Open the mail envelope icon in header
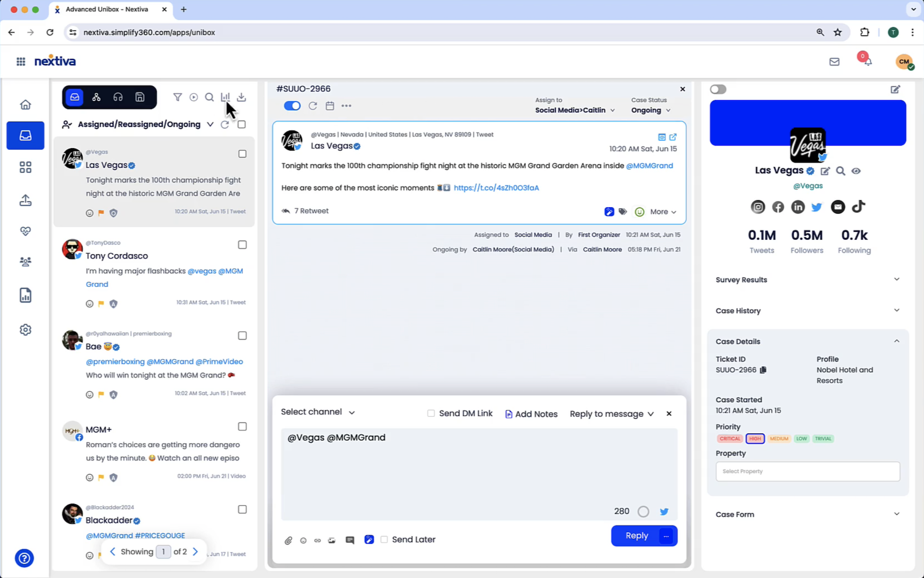The width and height of the screenshot is (924, 578). pyautogui.click(x=834, y=61)
